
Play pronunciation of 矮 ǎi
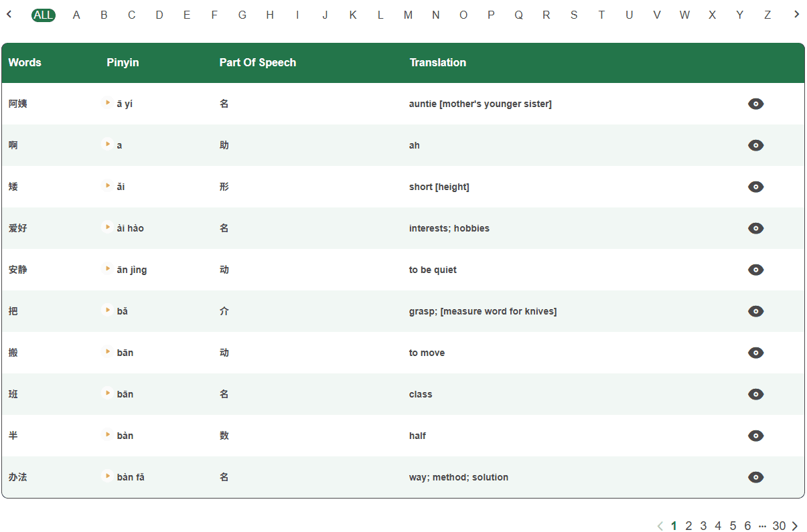click(107, 185)
